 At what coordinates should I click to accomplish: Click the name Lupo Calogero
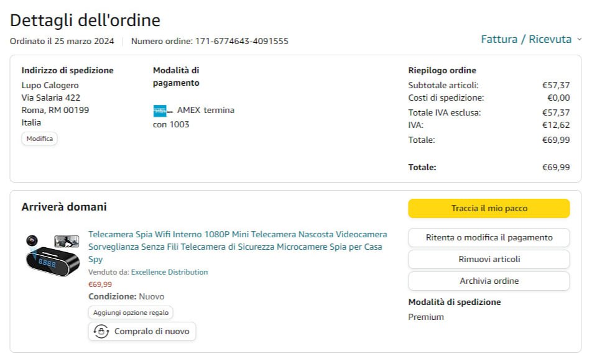point(50,85)
